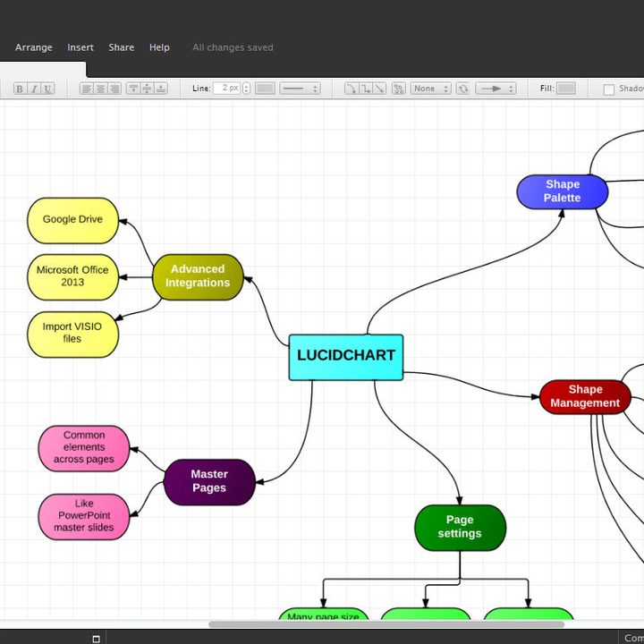The height and width of the screenshot is (644, 644).
Task: Select the Microsoft Office 2013 node
Action: (x=72, y=276)
